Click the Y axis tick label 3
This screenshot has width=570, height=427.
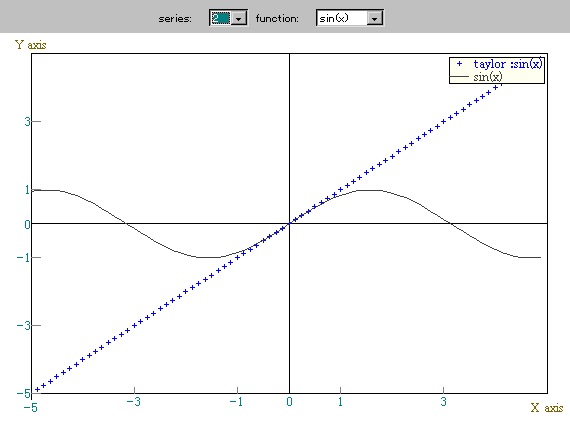pyautogui.click(x=28, y=121)
